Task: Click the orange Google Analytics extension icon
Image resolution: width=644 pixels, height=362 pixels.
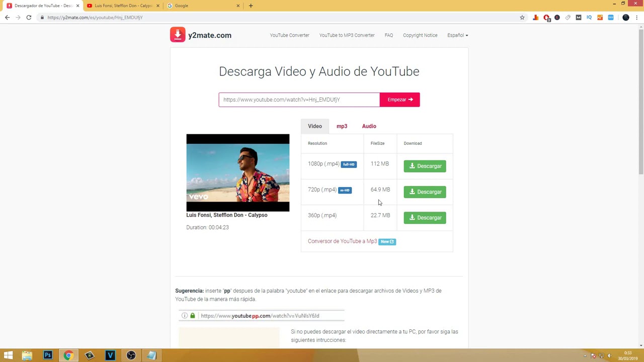Action: 600,18
